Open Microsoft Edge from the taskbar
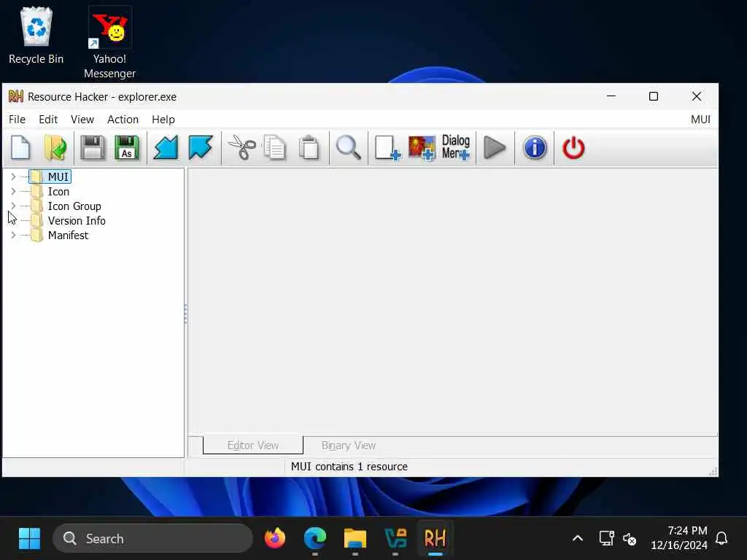 click(x=315, y=539)
